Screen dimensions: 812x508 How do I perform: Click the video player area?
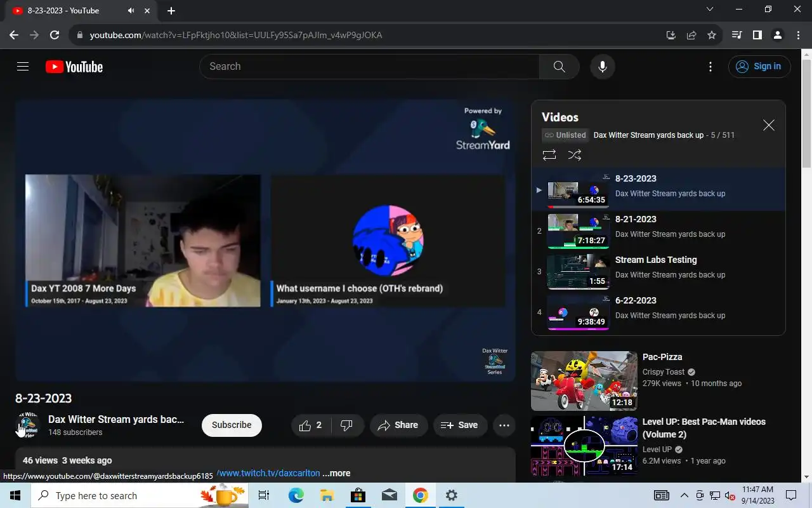point(265,240)
